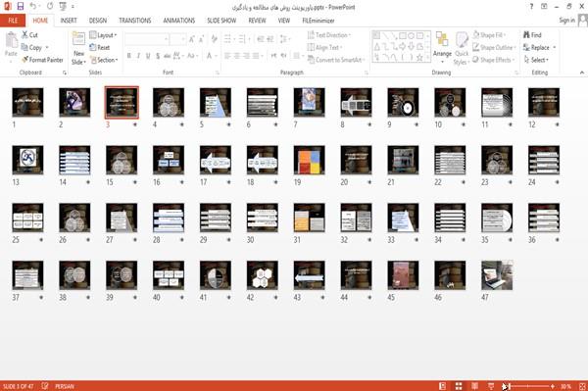Click the Start From Beginning icon in quick access toolbar
The image size is (588, 391).
(x=63, y=6)
